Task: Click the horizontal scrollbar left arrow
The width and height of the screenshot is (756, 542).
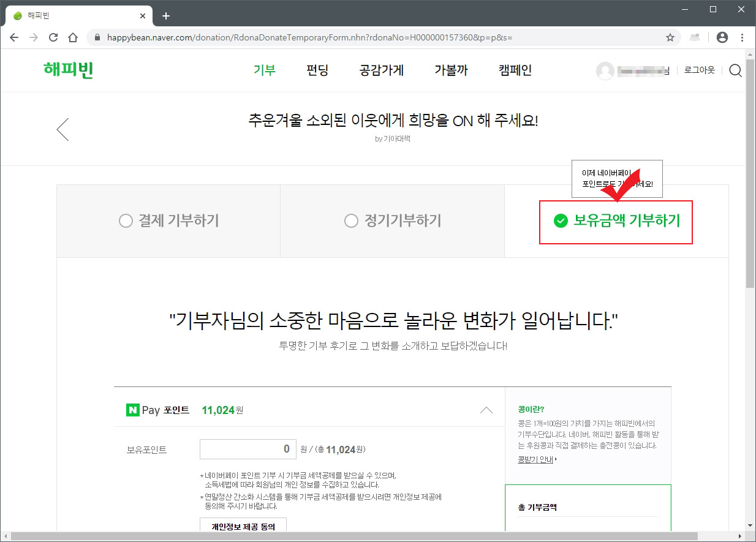Action: (x=5, y=536)
